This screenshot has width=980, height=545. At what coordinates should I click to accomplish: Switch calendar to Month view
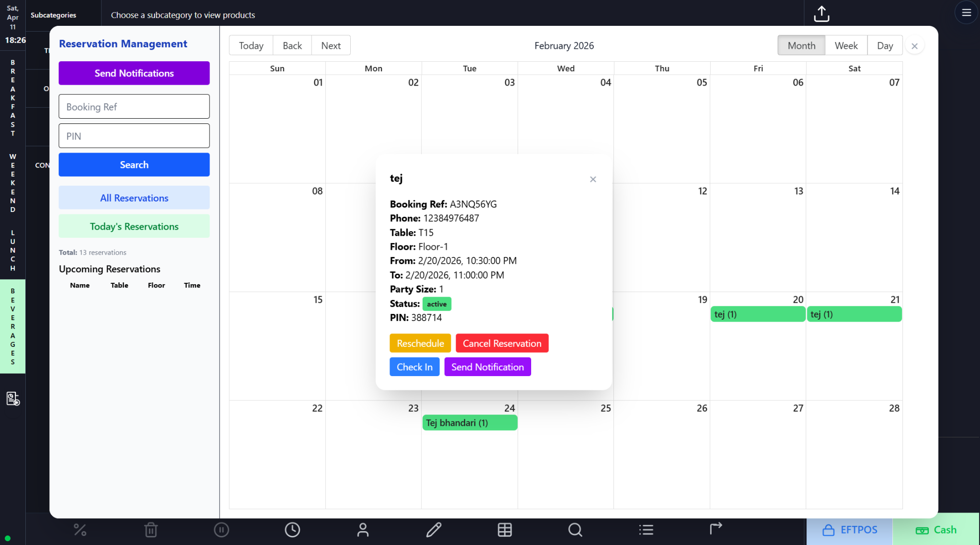point(801,45)
